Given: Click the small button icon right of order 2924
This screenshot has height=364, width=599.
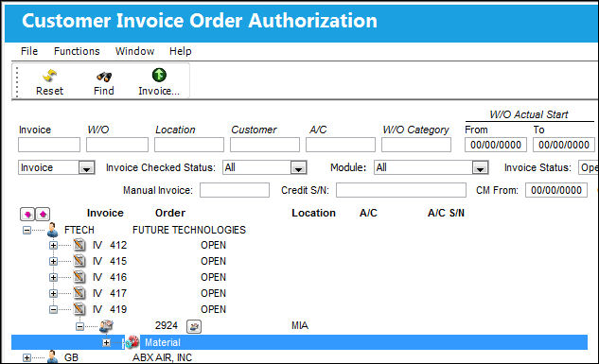Looking at the screenshot, I should pyautogui.click(x=194, y=326).
